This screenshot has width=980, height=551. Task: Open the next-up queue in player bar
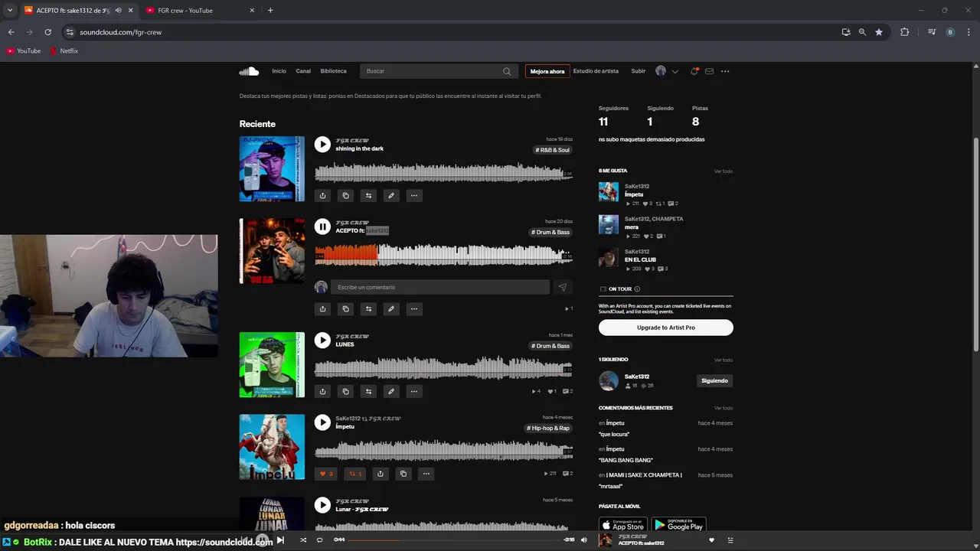click(x=730, y=540)
